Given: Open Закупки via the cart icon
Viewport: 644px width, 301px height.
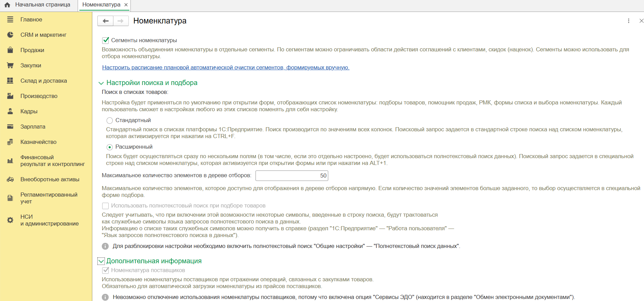Looking at the screenshot, I should pyautogui.click(x=10, y=66).
